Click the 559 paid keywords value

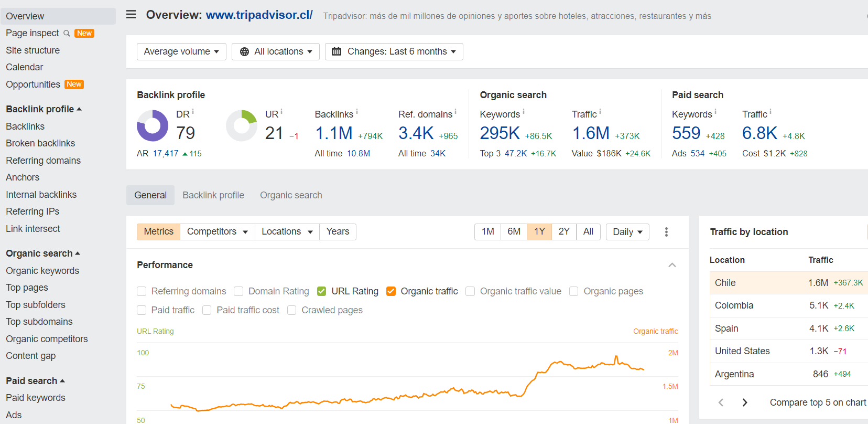tap(686, 133)
